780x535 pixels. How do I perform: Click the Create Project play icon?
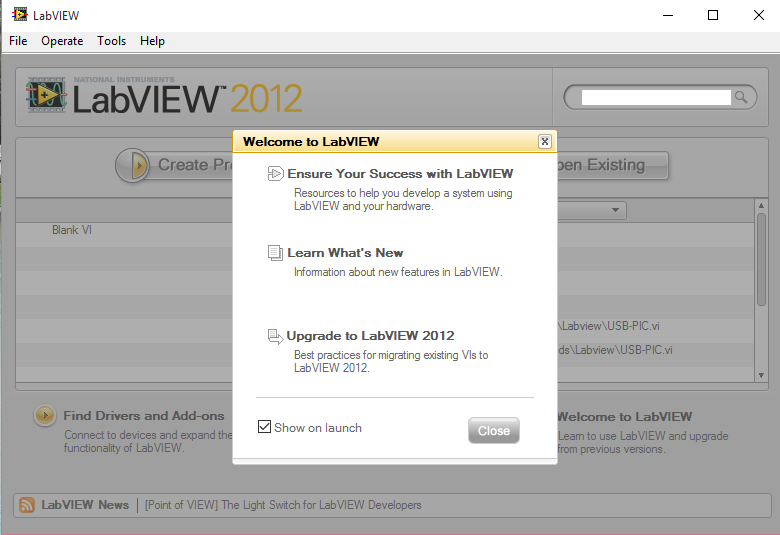tap(133, 165)
